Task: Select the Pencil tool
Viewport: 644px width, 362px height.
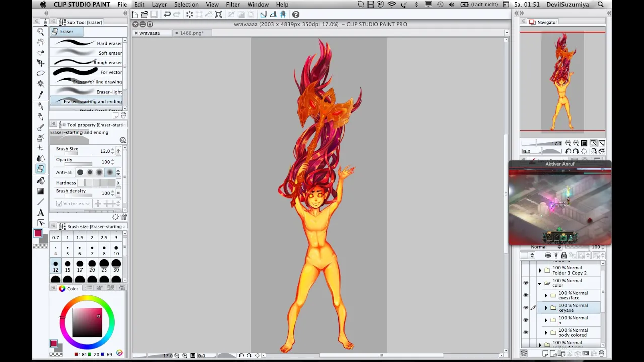Action: [41, 117]
